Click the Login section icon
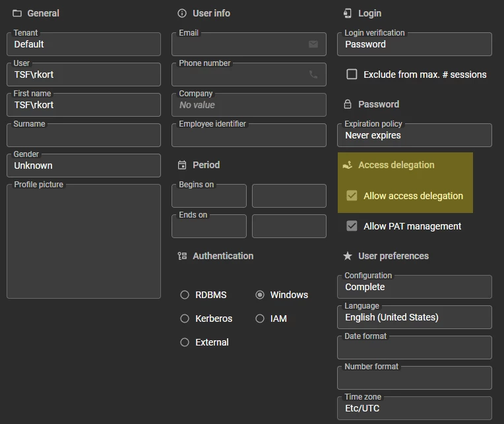504x424 pixels. click(x=348, y=13)
